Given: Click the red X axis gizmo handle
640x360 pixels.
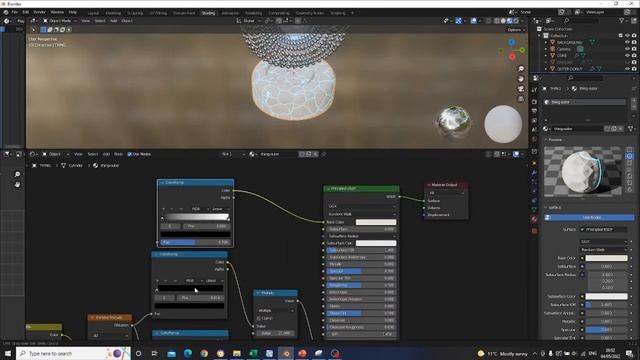Looking at the screenshot, I should coord(512,56).
